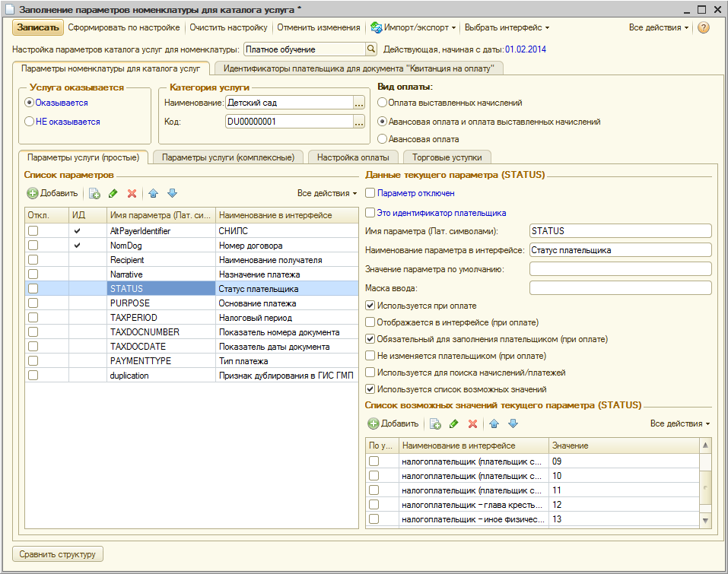Screen dimensions: 728x574
Task: Choose the Авансовая оплата radio option
Action: 382,139
